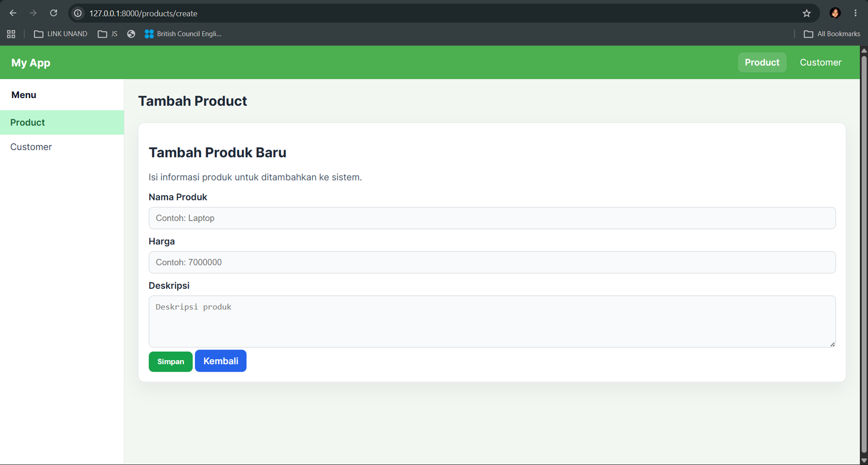Click the page scrollbar up arrow
Screen dimensions: 868x465
(864, 50)
